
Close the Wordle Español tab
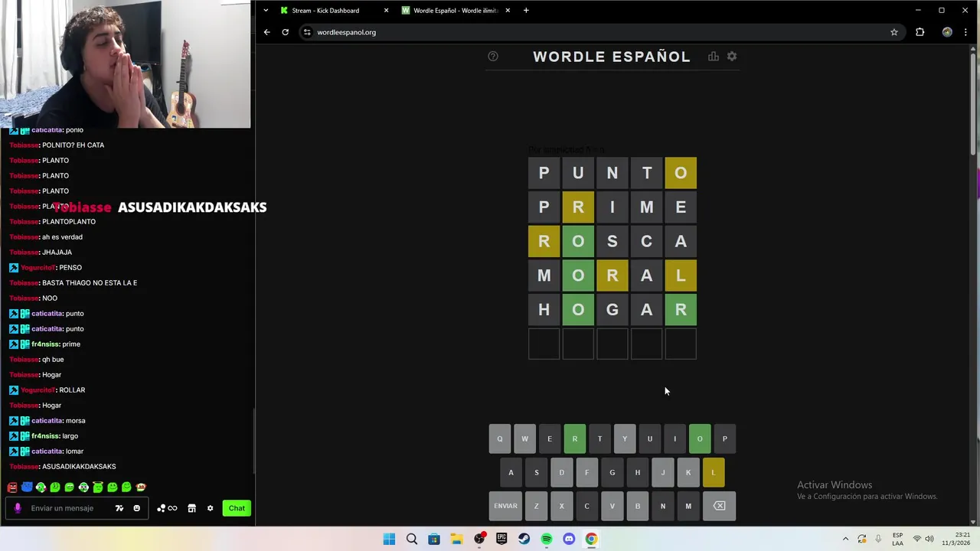click(508, 11)
